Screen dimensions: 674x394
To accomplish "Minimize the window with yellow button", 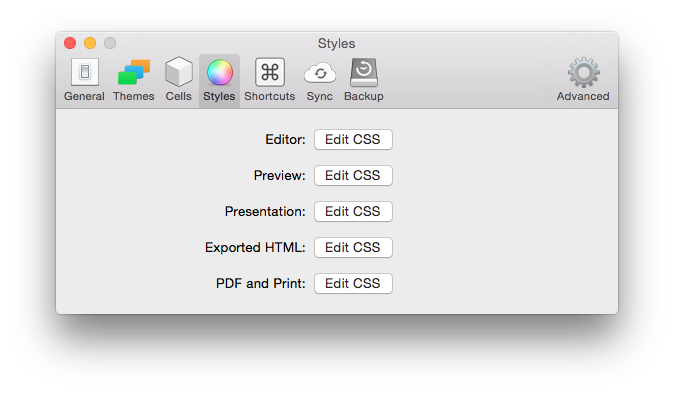I will pyautogui.click(x=90, y=43).
